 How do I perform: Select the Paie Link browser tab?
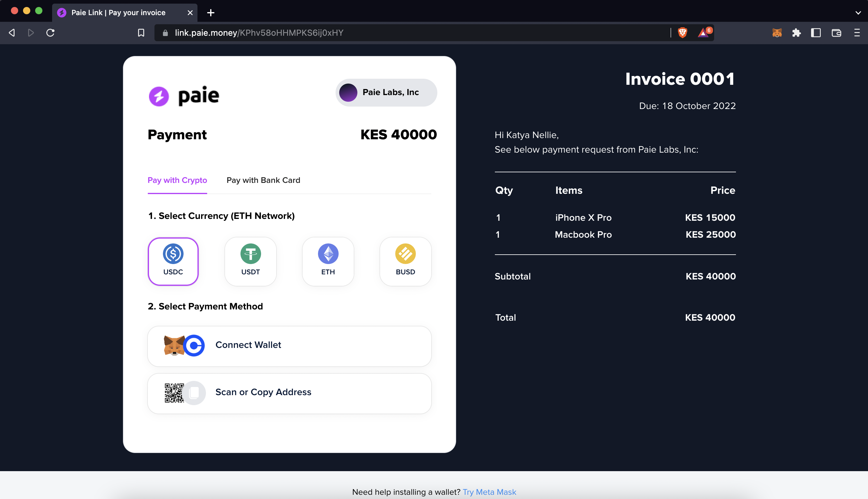pos(125,13)
